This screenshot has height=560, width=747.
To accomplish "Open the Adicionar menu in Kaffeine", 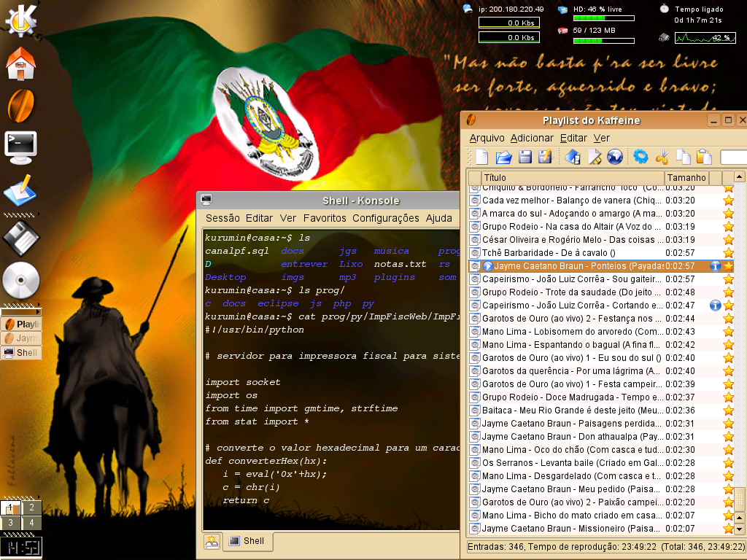I will [x=532, y=138].
